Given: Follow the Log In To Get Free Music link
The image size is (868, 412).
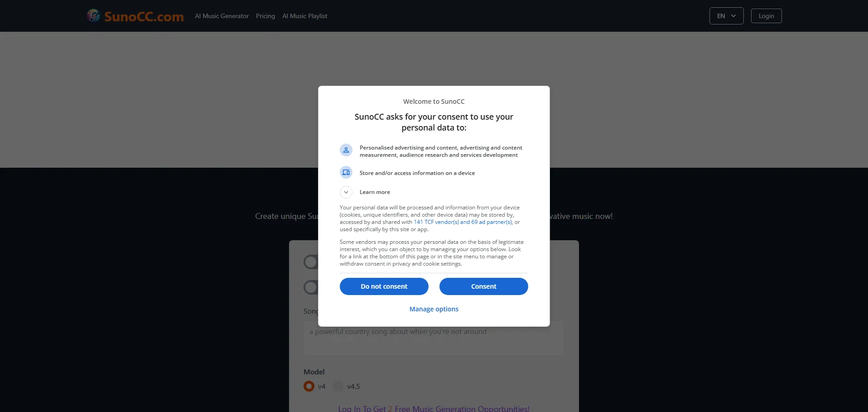Looking at the screenshot, I should click(x=434, y=408).
